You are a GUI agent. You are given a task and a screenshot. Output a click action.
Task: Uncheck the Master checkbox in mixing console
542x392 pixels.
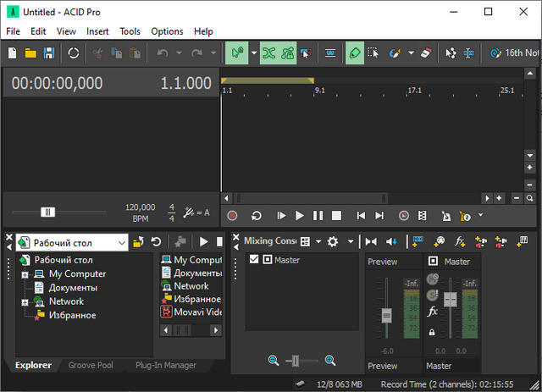[x=254, y=260]
